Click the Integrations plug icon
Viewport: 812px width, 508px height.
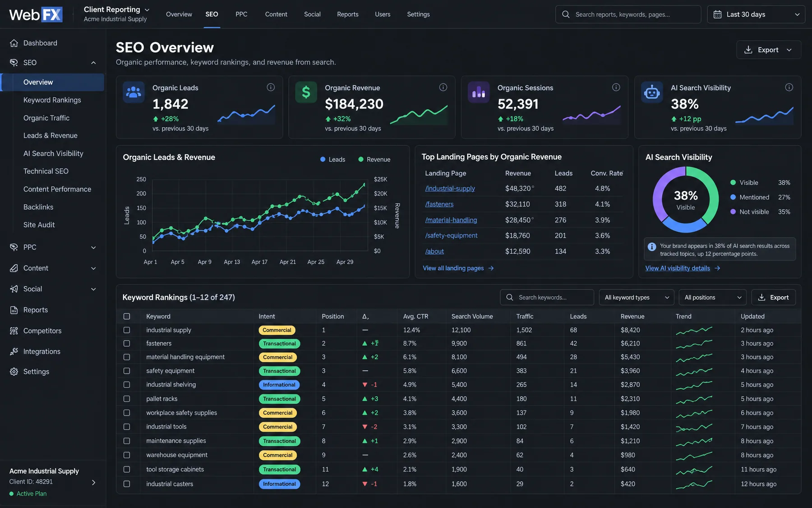[x=14, y=351]
